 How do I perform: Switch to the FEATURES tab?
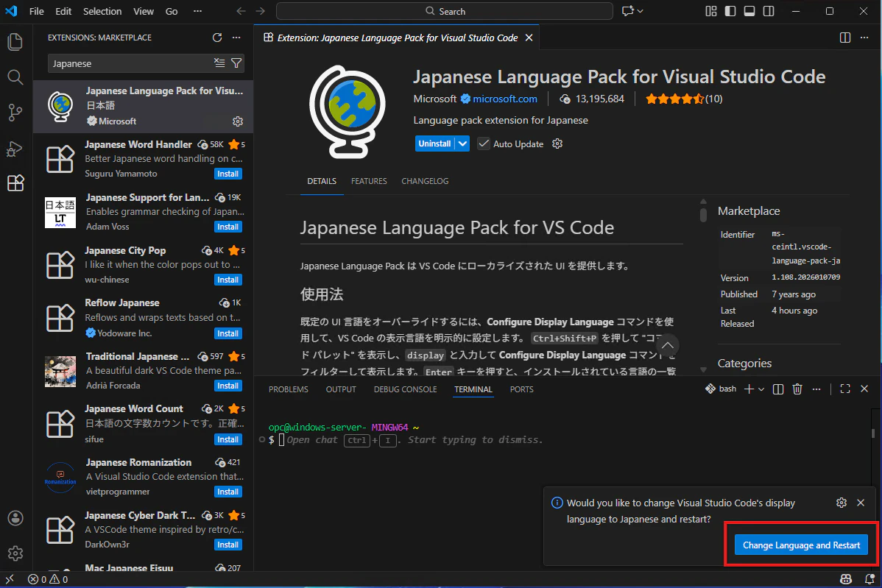click(x=369, y=181)
